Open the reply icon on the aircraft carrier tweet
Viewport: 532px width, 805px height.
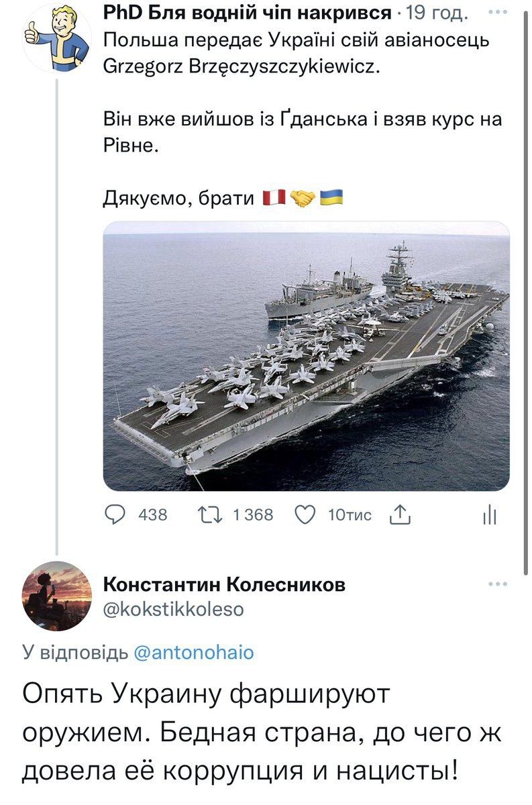(x=116, y=513)
